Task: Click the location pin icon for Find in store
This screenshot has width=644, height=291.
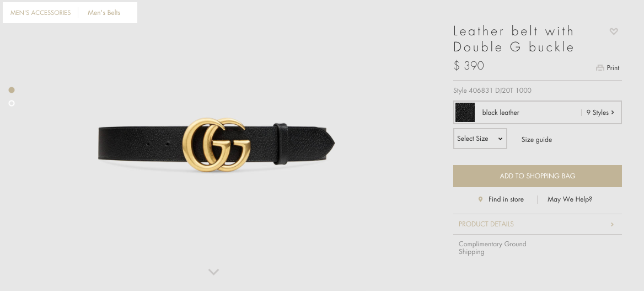Action: coord(480,199)
